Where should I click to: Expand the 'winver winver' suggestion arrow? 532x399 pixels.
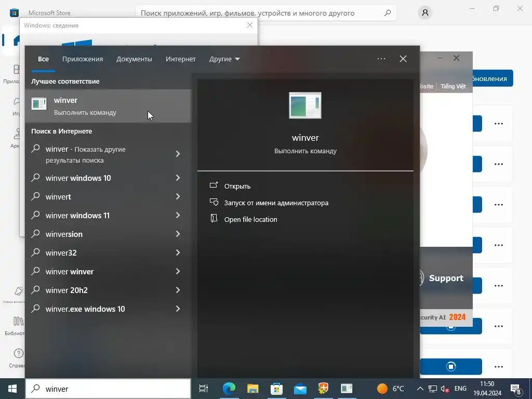pyautogui.click(x=178, y=271)
